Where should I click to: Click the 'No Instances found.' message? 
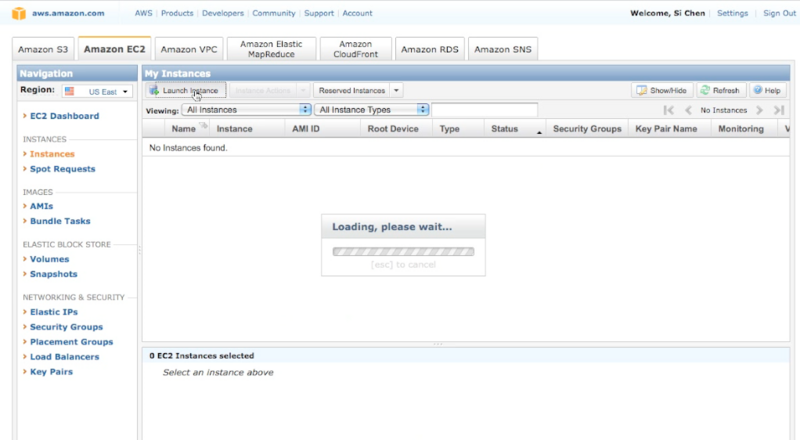click(x=188, y=148)
